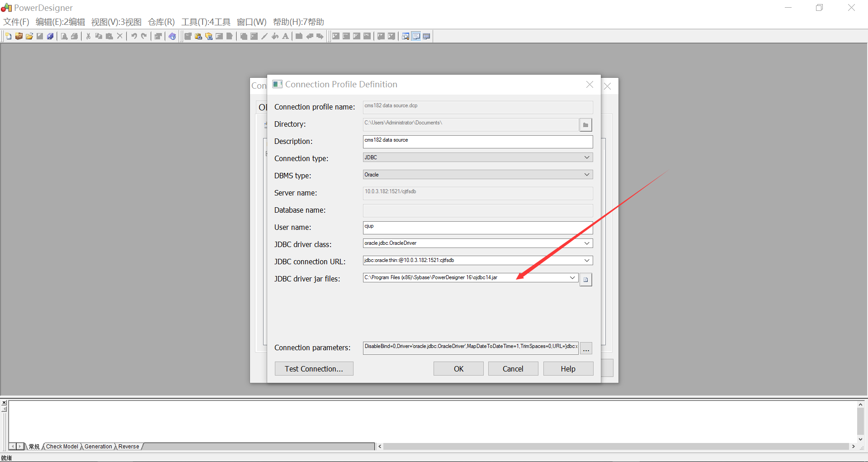
Task: Click into the User name field
Action: tap(478, 228)
